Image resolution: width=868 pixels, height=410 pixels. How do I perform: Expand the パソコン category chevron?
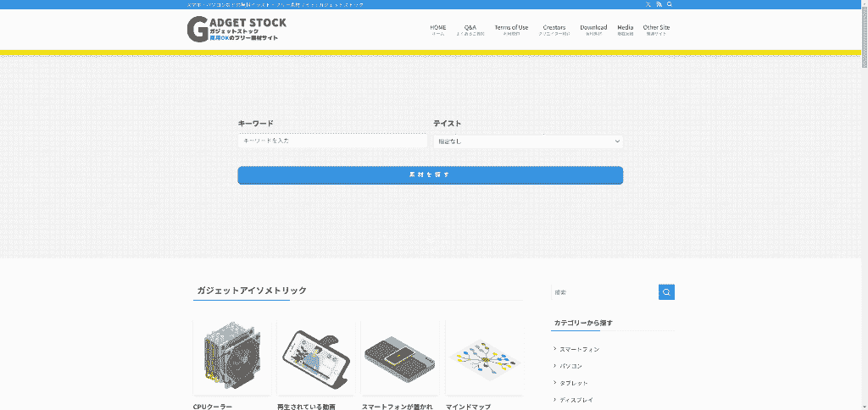(x=554, y=366)
